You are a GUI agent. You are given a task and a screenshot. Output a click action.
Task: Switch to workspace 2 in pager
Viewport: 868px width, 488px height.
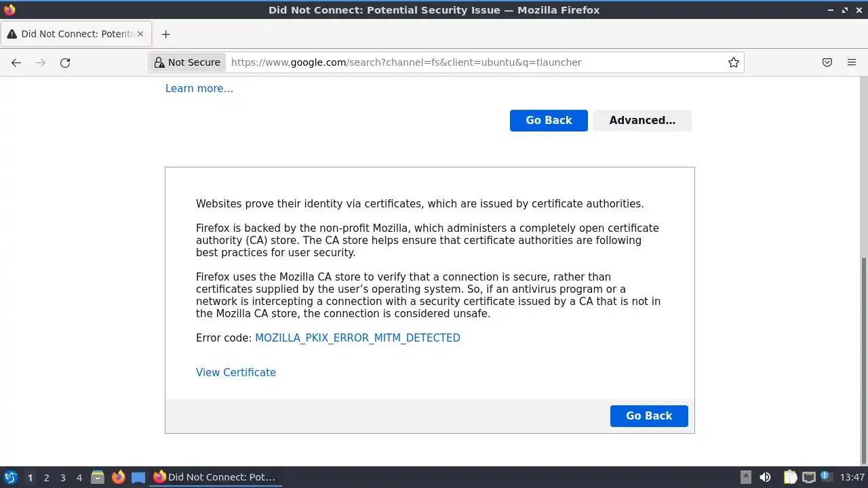point(46,478)
